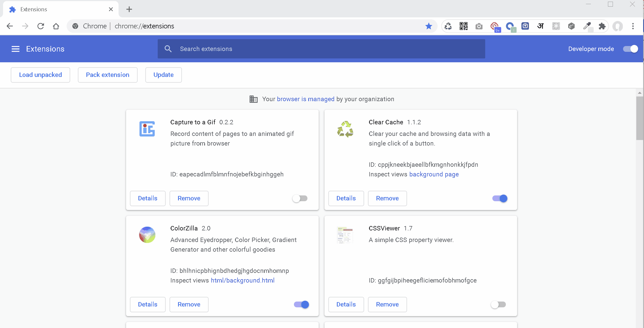The image size is (644, 328).
Task: Click Load unpacked button
Action: pos(40,75)
